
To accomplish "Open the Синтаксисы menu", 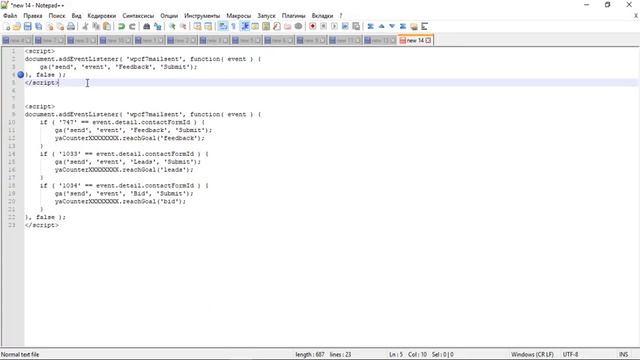I will pyautogui.click(x=138, y=16).
